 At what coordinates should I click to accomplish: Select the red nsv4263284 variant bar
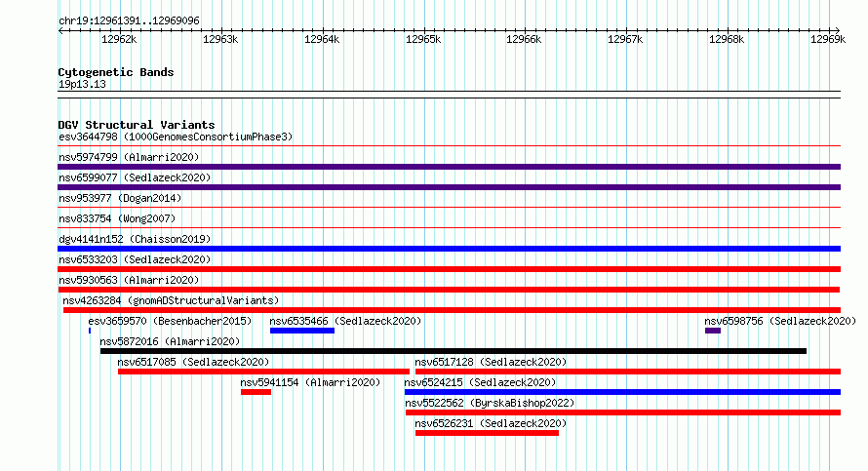[x=452, y=310]
